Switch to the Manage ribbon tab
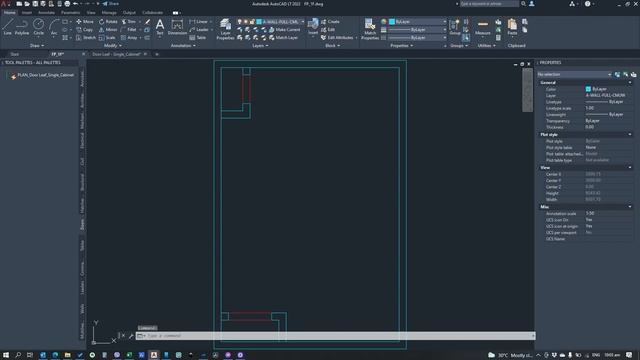 (109, 13)
